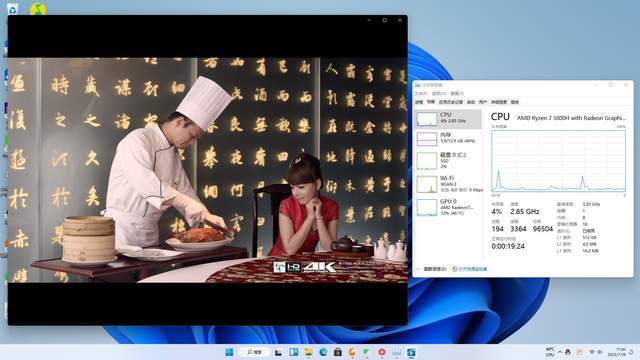The height and width of the screenshot is (360, 640).
Task: Switch to 应用历史记录 App history tab
Action: [x=451, y=102]
